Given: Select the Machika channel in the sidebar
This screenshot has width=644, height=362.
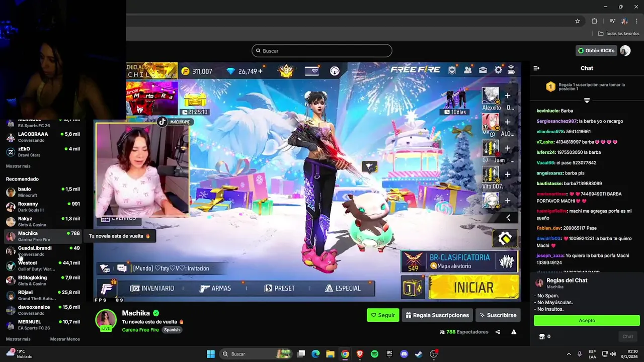Looking at the screenshot, I should click(43, 236).
